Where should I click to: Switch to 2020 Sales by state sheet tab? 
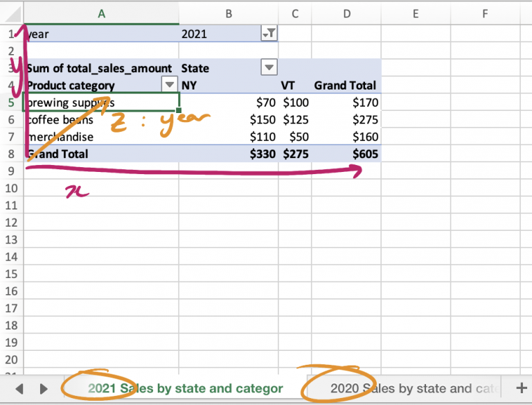(410, 388)
